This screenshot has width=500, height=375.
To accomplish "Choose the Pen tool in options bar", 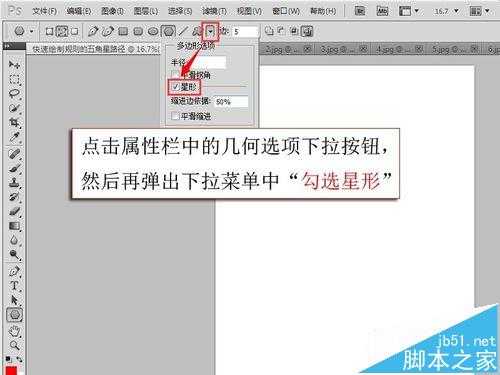I will coord(92,32).
